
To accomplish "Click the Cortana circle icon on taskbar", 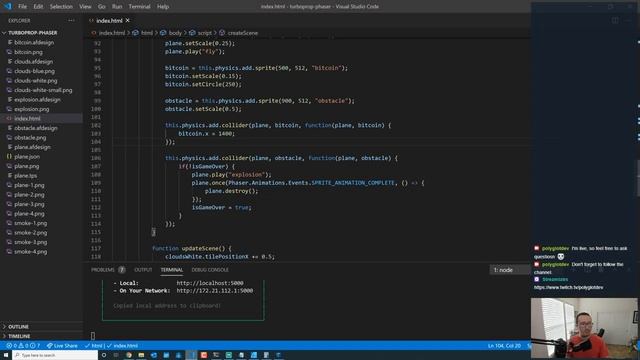I will [x=104, y=355].
